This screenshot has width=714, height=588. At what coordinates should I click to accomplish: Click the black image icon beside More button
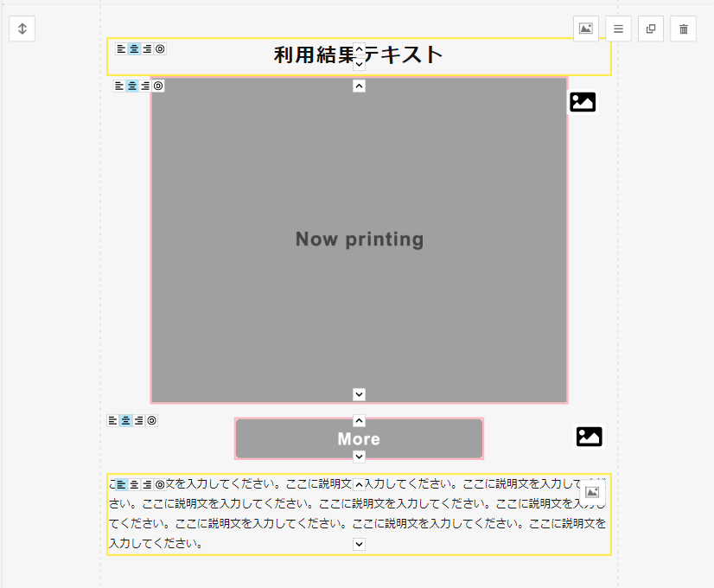pos(589,437)
